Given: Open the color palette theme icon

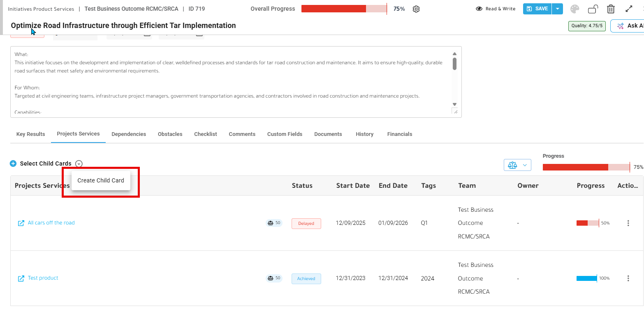Looking at the screenshot, I should point(575,9).
